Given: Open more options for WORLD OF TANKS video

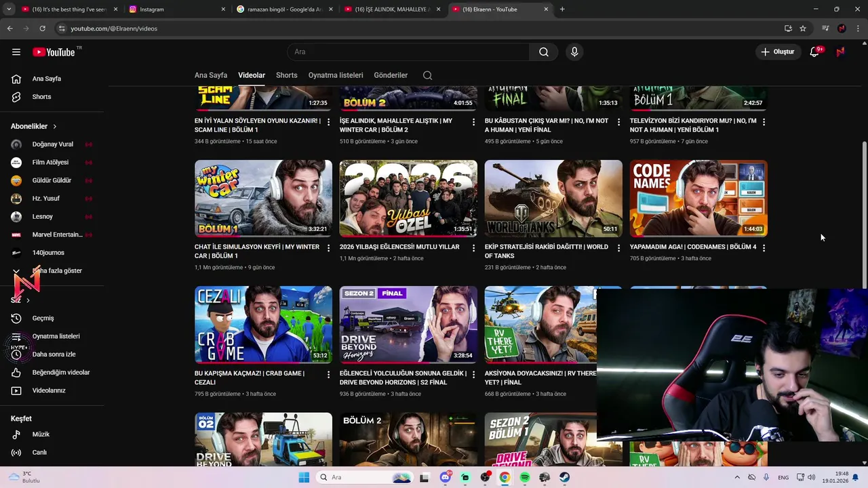Looking at the screenshot, I should (x=618, y=248).
